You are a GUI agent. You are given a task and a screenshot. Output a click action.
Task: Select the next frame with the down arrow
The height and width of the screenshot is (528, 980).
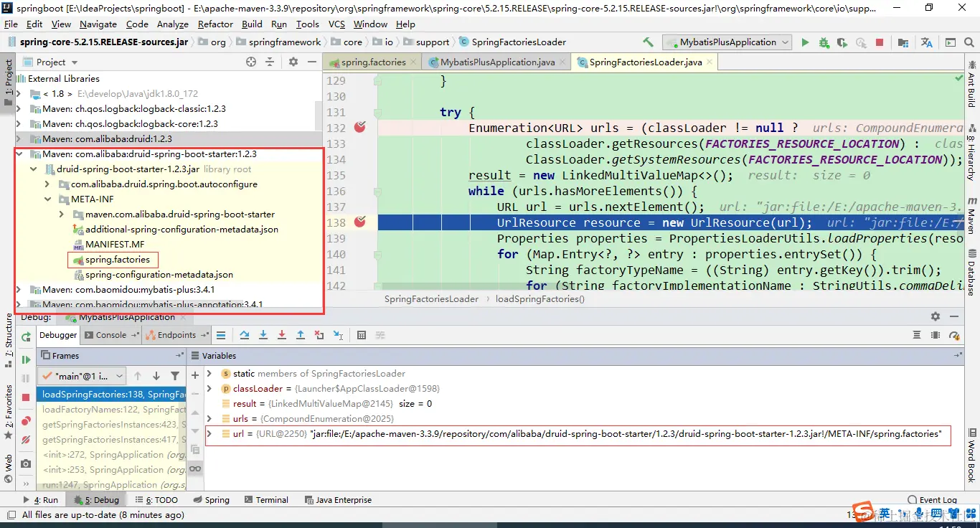tap(156, 375)
